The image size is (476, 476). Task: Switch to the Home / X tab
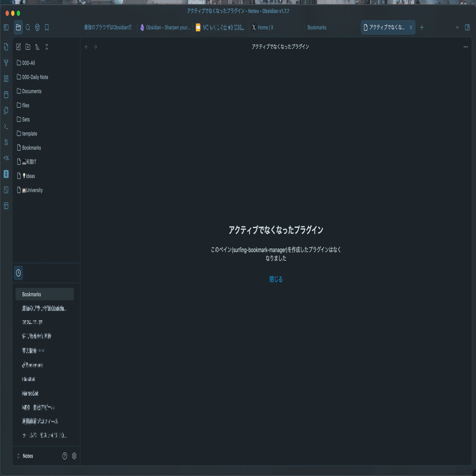coord(265,27)
